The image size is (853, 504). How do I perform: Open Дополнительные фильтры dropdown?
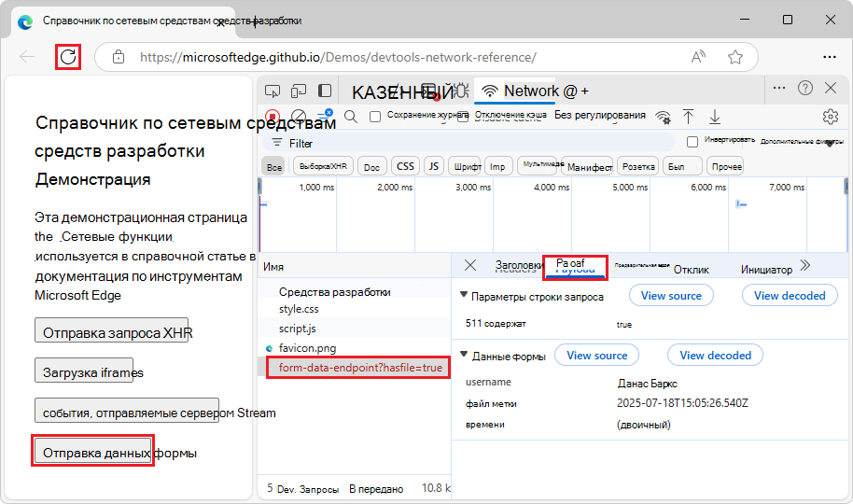[x=802, y=142]
